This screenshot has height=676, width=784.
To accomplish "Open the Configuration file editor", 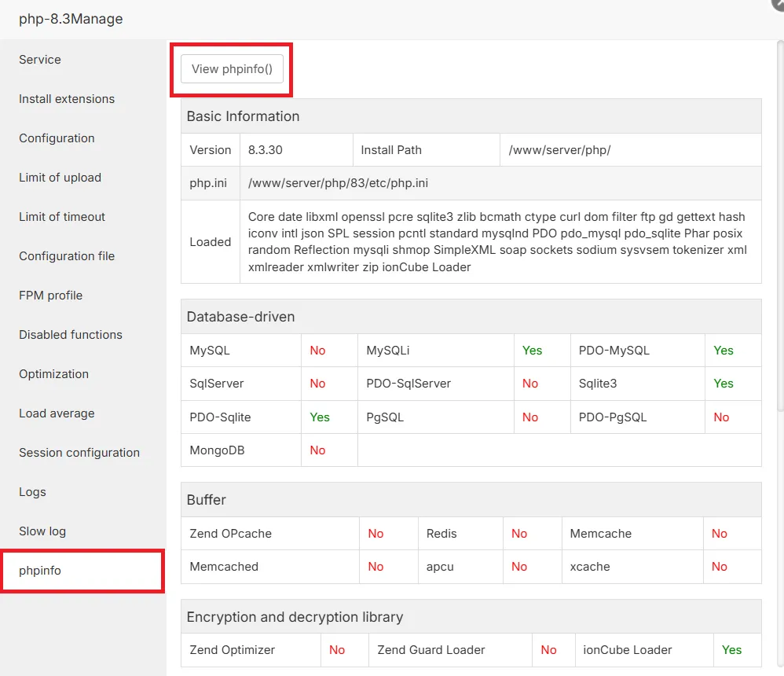I will (67, 256).
